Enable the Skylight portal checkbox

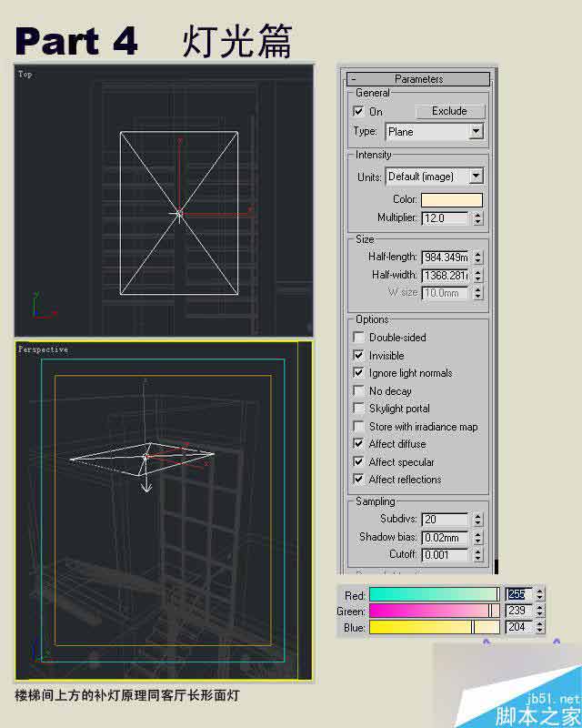pos(358,408)
